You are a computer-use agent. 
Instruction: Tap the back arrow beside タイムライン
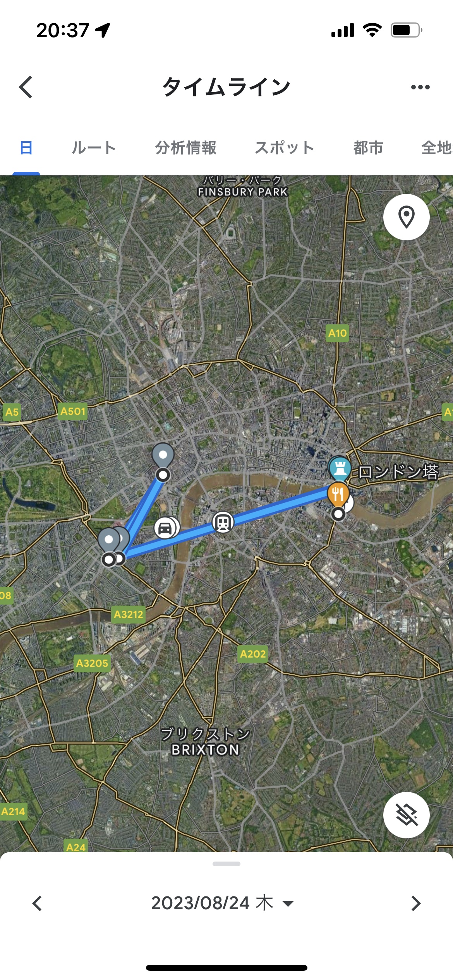coord(26,87)
